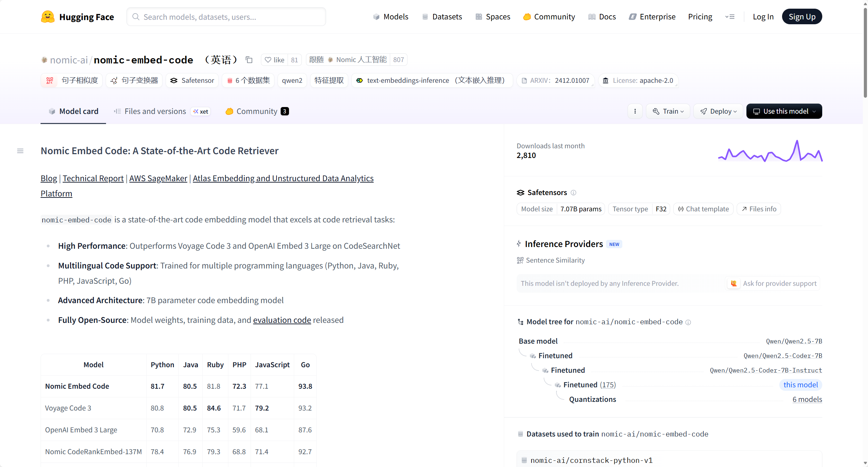Open the Community tab with 3 discussions
Viewport: 868px width, 467px height.
(x=257, y=112)
